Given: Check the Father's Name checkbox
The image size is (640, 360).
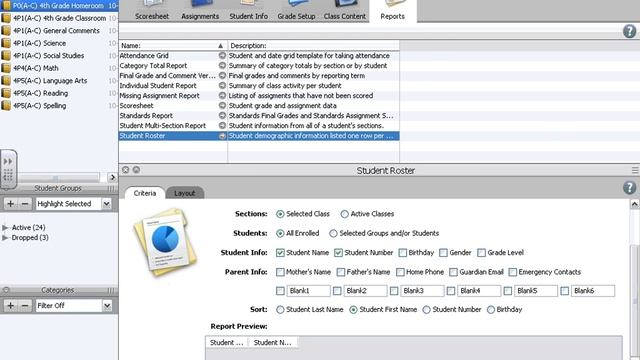Looking at the screenshot, I should (x=341, y=272).
